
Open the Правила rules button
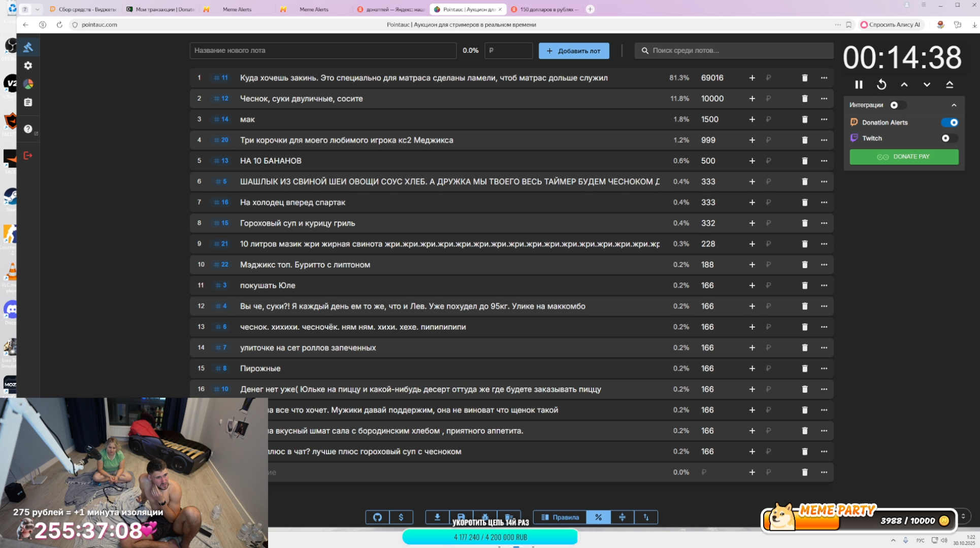(560, 517)
